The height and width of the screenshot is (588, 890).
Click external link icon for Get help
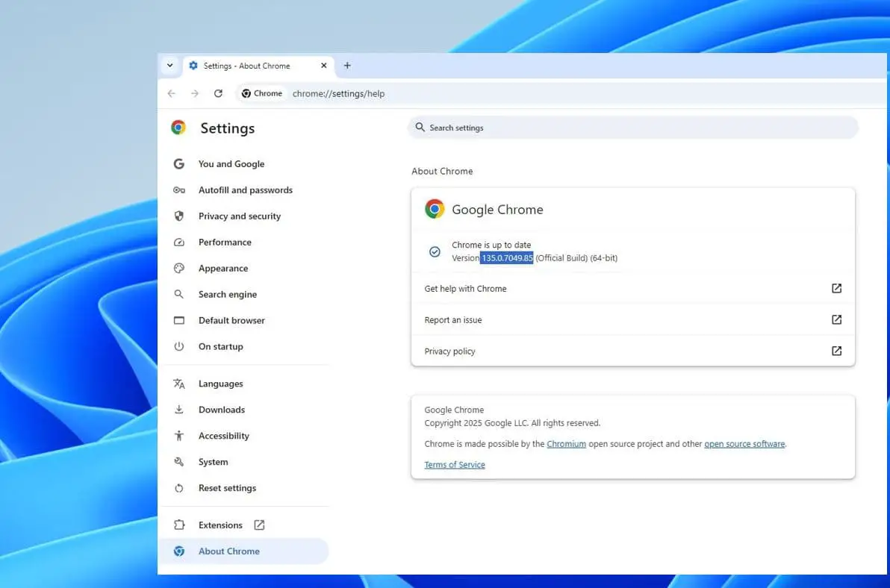point(837,289)
